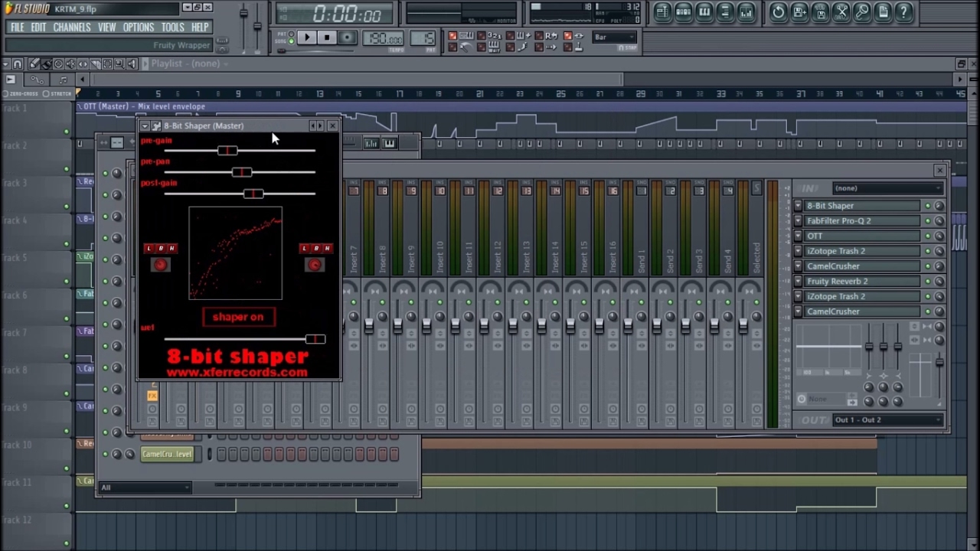Click the help question mark icon
980x551 pixels.
(x=903, y=11)
